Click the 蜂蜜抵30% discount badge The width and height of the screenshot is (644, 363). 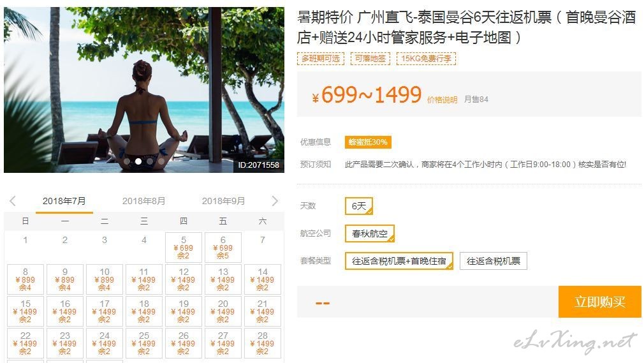click(x=368, y=142)
